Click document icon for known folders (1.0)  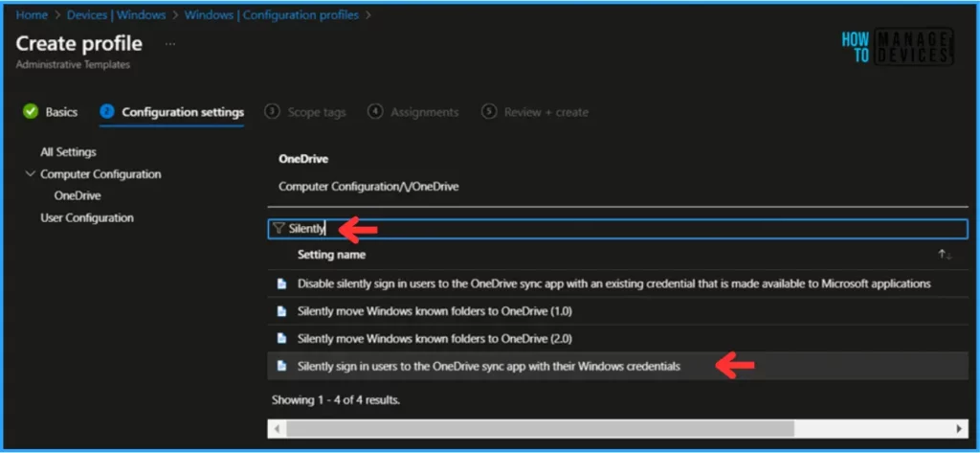[282, 311]
